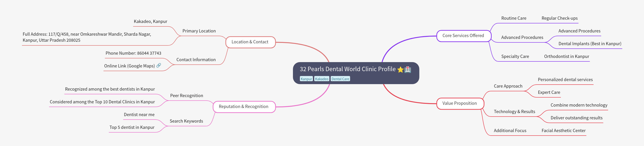Click the hospital emoji in the central node
This screenshot has width=644, height=146.
tap(408, 70)
